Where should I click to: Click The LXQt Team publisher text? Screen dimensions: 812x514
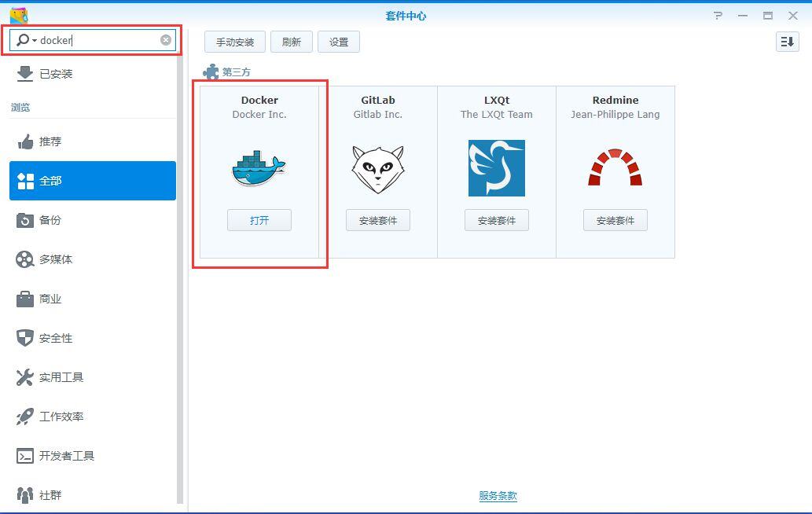tap(497, 115)
